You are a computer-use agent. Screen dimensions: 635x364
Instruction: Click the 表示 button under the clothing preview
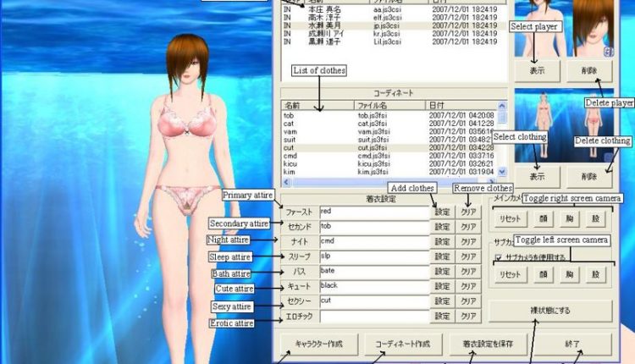click(x=537, y=176)
